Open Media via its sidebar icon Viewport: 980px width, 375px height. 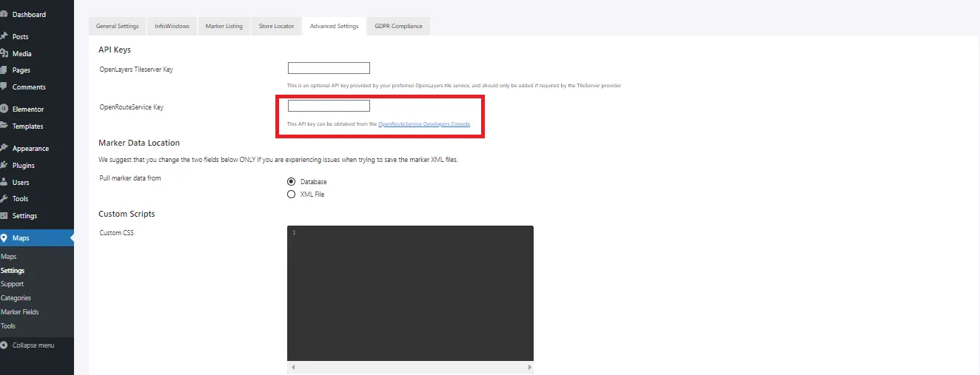click(4, 53)
